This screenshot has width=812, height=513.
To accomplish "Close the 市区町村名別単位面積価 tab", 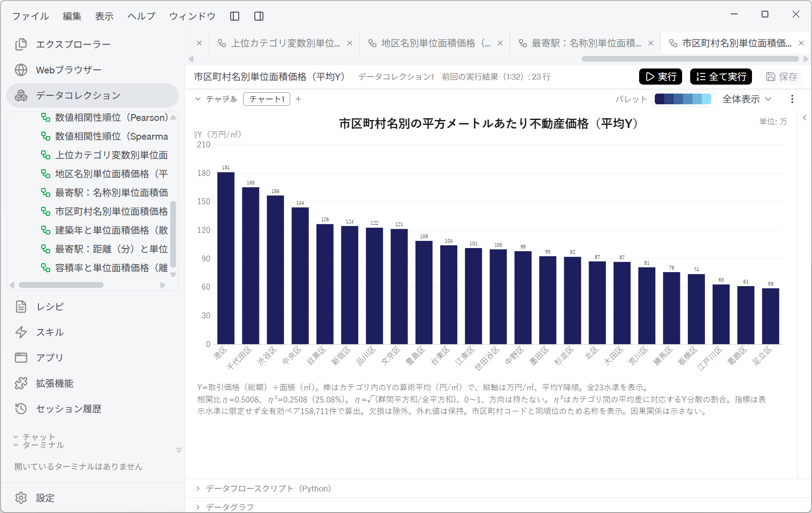I will click(801, 43).
